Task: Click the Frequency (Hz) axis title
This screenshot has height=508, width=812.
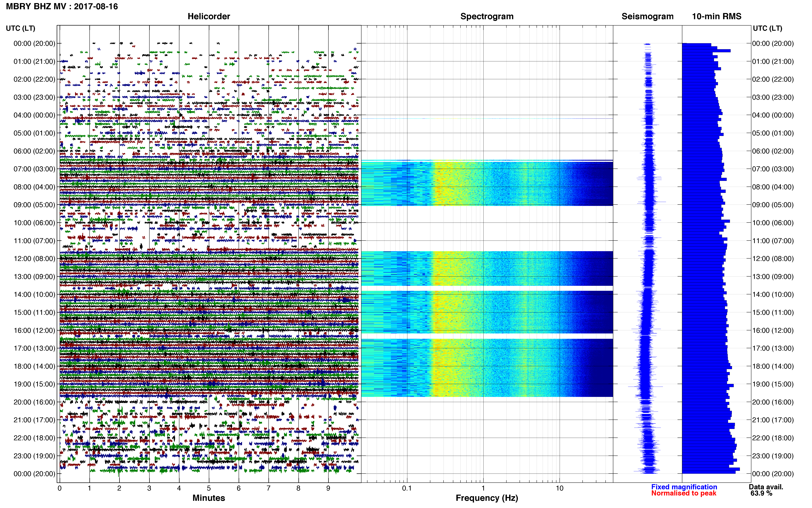Action: click(487, 498)
